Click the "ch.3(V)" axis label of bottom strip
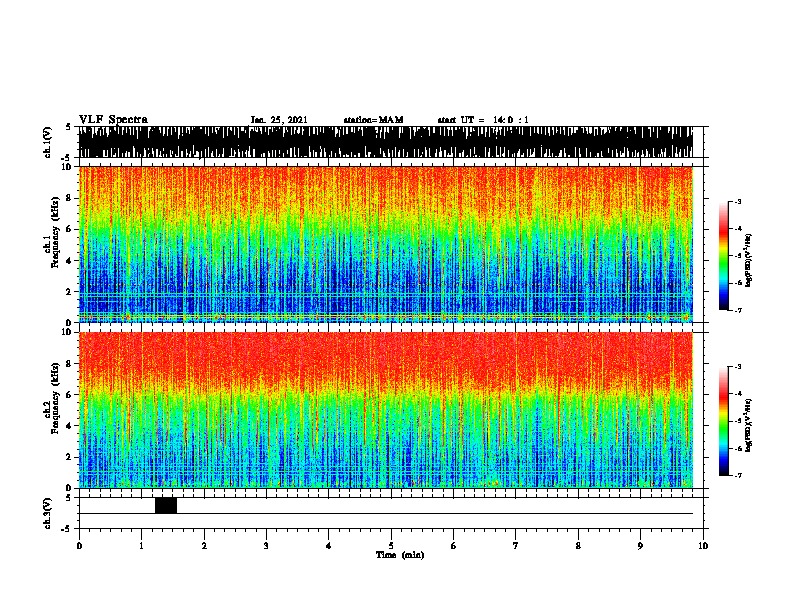This screenshot has height=612, width=792. (47, 514)
